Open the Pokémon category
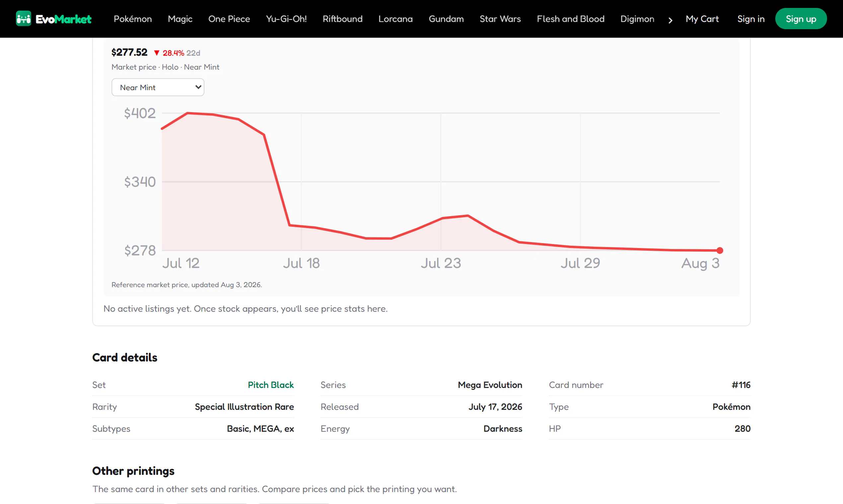The image size is (843, 504). pos(132,19)
